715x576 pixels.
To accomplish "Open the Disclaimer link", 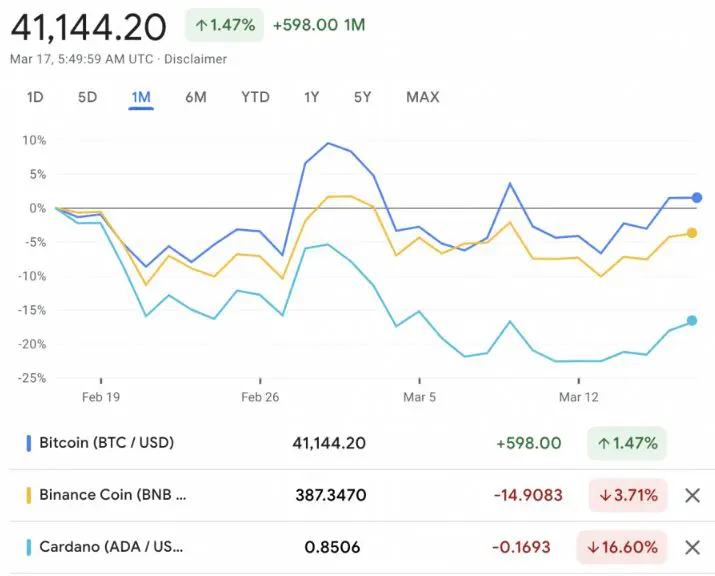I will tap(195, 59).
